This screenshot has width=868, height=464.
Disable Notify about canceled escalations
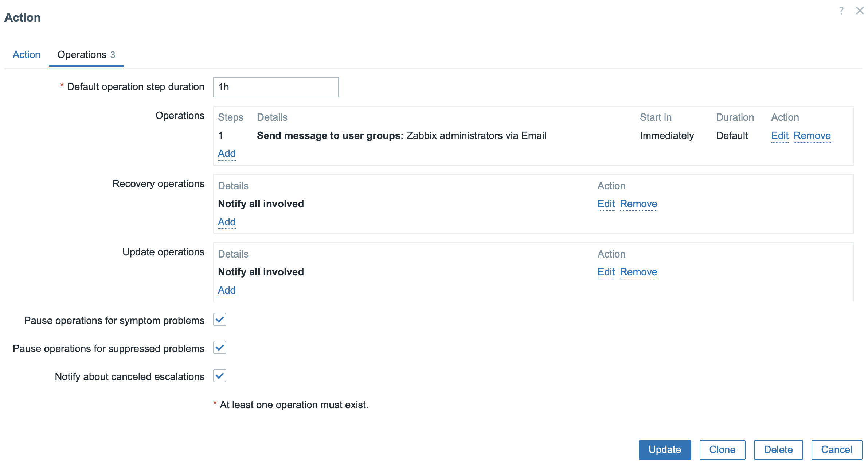coord(220,376)
